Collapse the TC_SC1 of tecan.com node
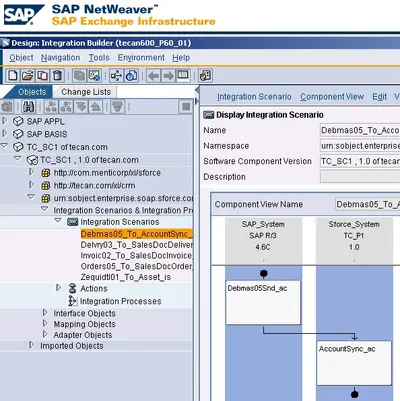The image size is (400, 401). tap(5, 146)
